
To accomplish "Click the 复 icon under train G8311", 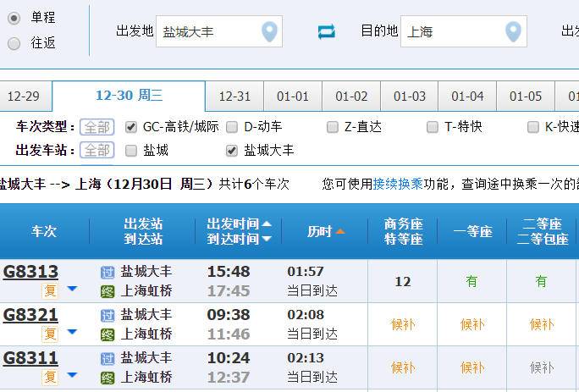I will [51, 377].
